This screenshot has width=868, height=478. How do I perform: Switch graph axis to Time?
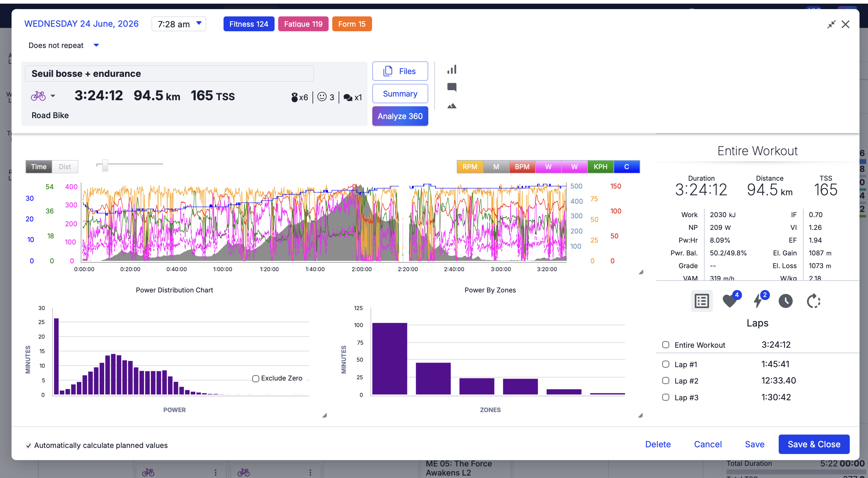click(x=39, y=167)
